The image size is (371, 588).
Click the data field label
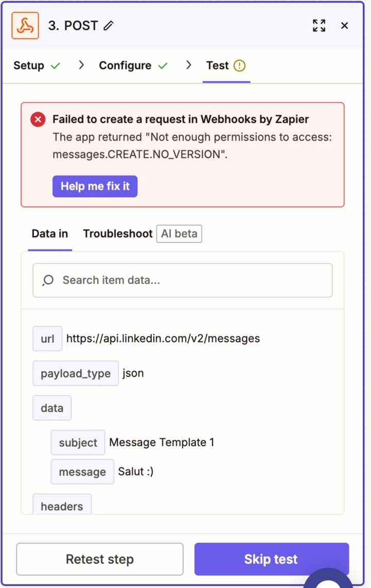click(52, 408)
